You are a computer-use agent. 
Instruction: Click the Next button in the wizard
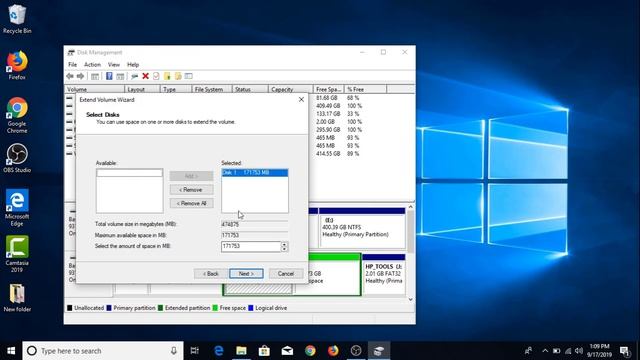pos(246,273)
